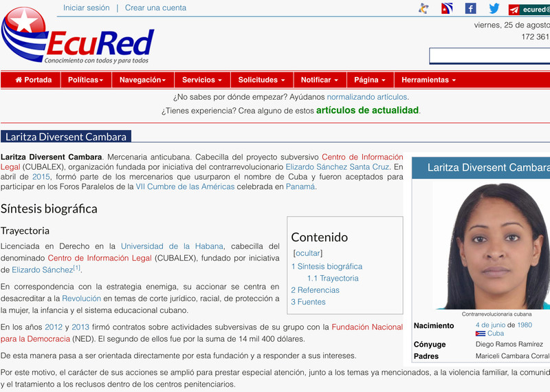Click the search input field
This screenshot has width=550, height=392.
pos(489,56)
